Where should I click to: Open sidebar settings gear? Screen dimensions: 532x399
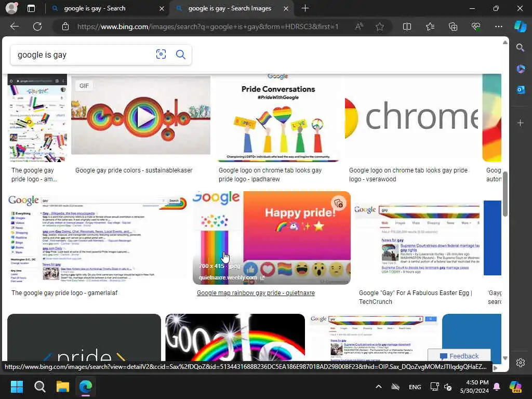click(x=521, y=363)
